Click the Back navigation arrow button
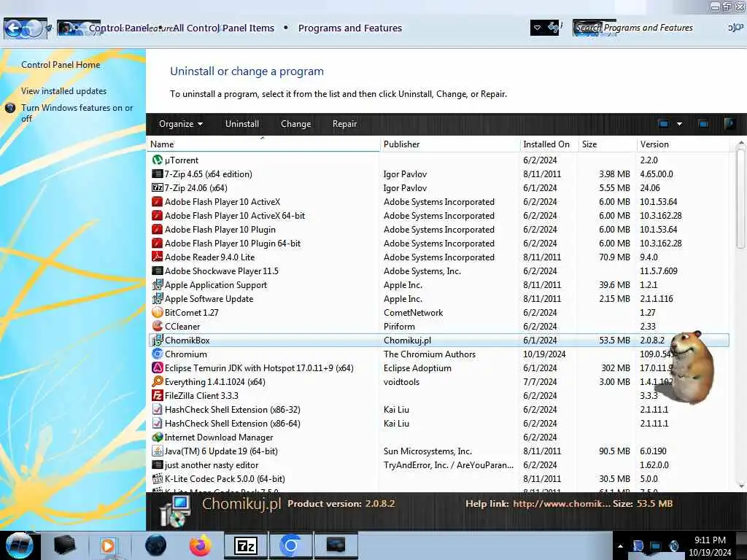 (x=14, y=28)
